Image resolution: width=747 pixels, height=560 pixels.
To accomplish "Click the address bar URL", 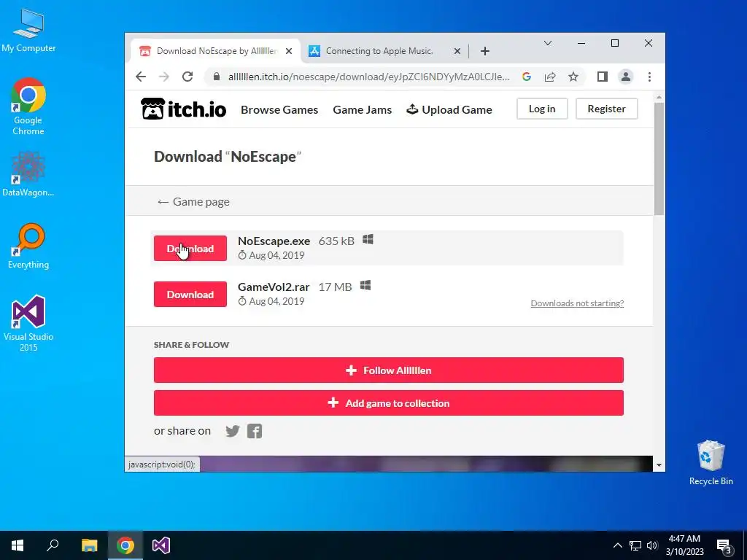I will pyautogui.click(x=368, y=77).
